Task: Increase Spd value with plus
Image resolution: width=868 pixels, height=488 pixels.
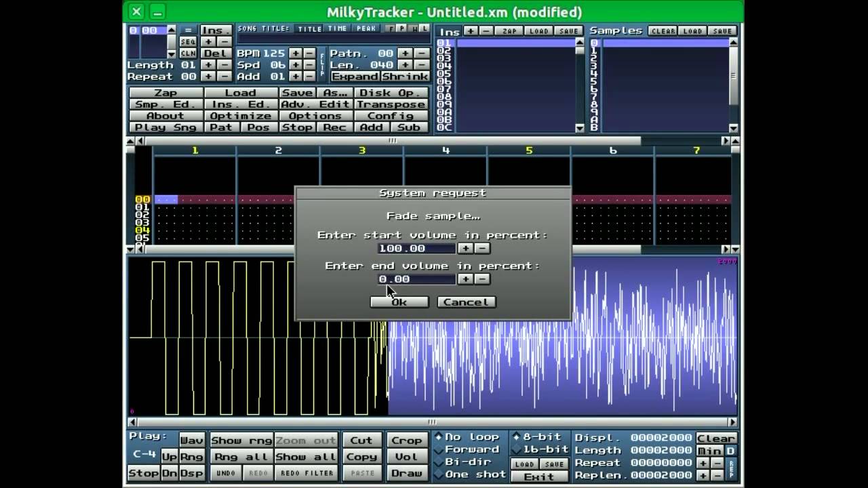Action: click(295, 65)
